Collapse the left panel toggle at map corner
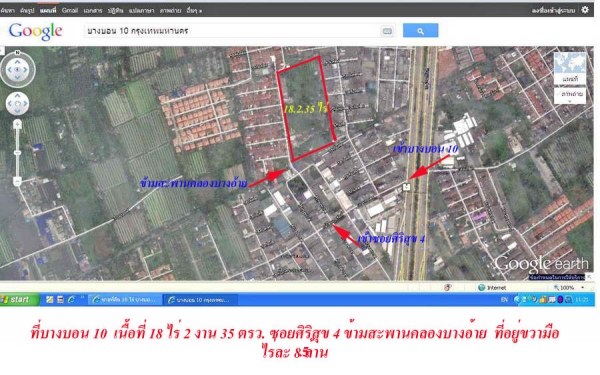 [x=2, y=50]
